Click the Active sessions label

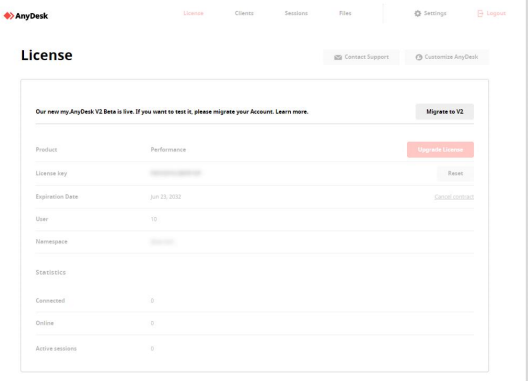pos(56,349)
